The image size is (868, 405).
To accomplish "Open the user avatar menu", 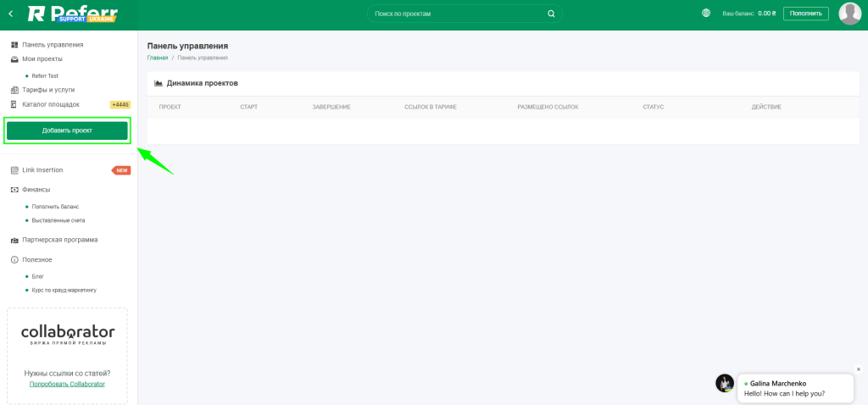I will point(849,14).
